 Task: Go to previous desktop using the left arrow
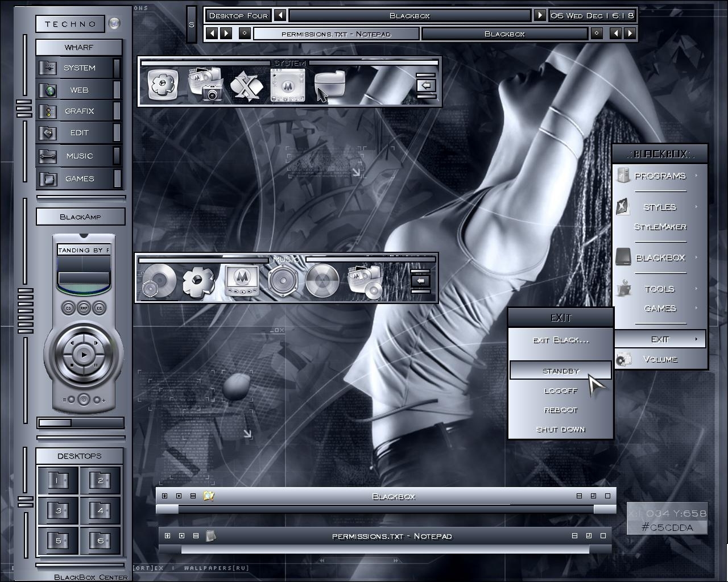coord(280,15)
